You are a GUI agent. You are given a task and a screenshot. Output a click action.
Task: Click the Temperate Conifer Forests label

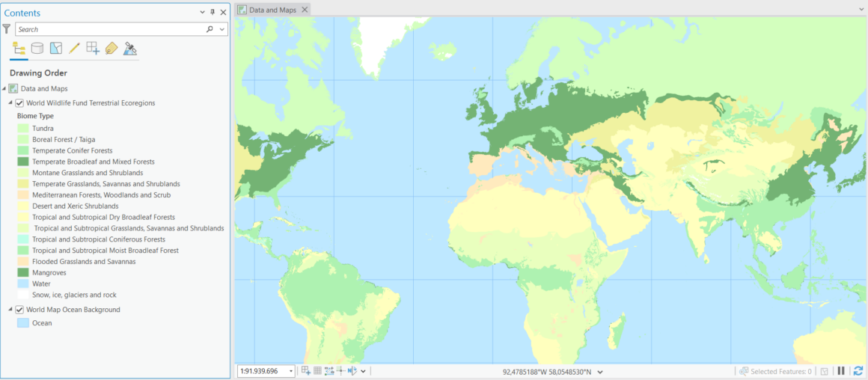coord(73,150)
